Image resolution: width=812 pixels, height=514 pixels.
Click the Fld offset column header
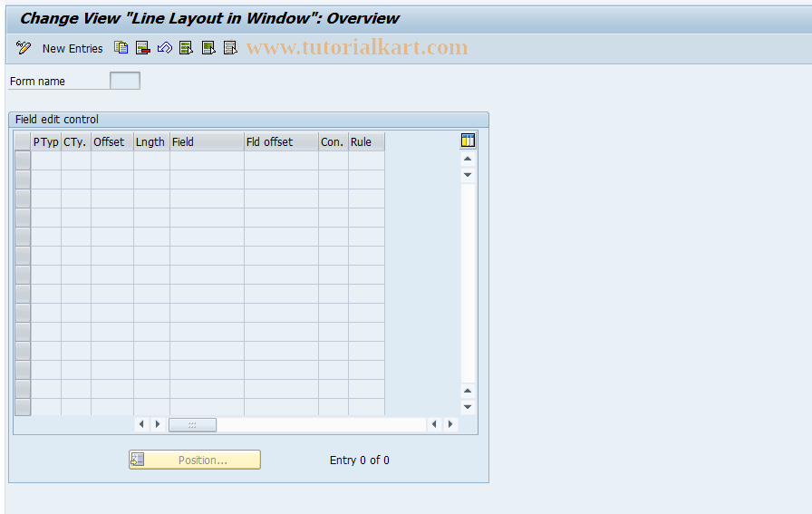click(x=281, y=142)
